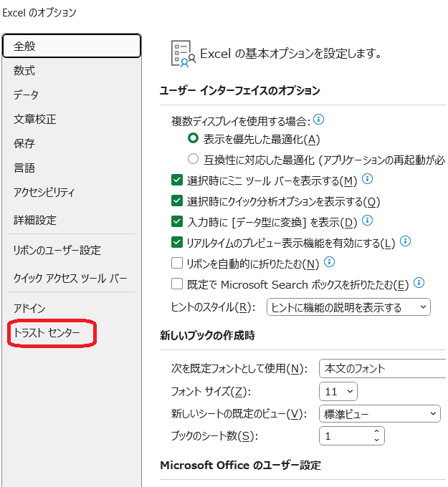Toggle 入力時に データ型に変換 を表示 checkbox

pos(177,221)
